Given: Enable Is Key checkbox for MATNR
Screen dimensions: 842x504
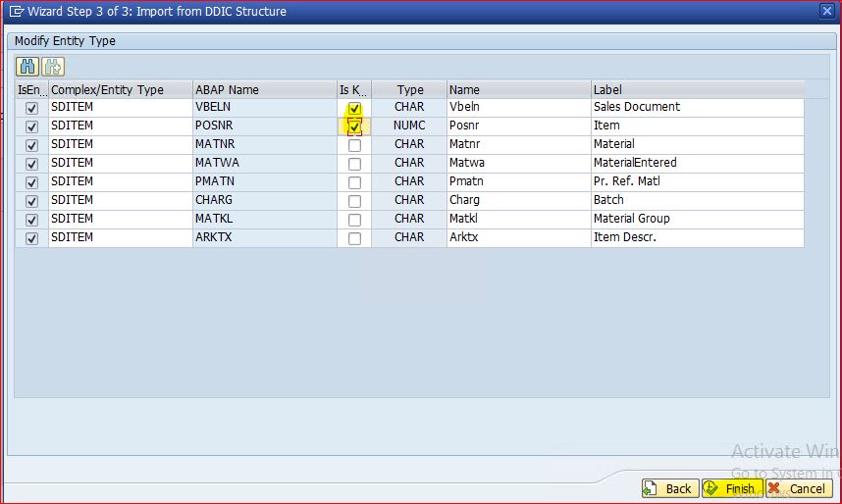Looking at the screenshot, I should pyautogui.click(x=354, y=145).
